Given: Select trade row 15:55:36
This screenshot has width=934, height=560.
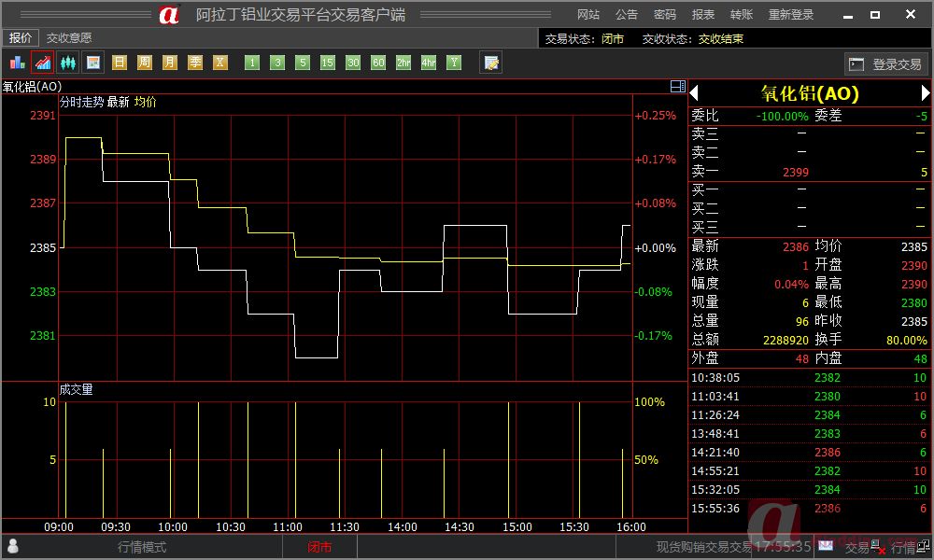Looking at the screenshot, I should pyautogui.click(x=809, y=509).
